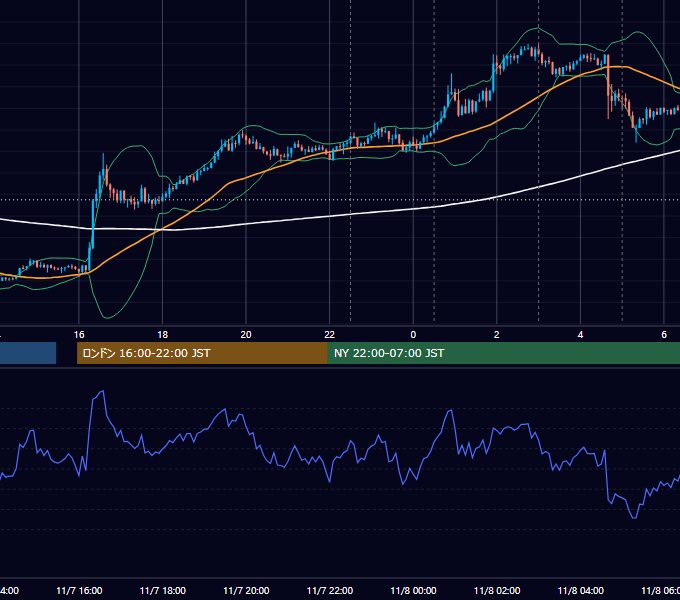Click the 11/7 20:00 date label
Image resolution: width=680 pixels, height=600 pixels.
pyautogui.click(x=246, y=590)
